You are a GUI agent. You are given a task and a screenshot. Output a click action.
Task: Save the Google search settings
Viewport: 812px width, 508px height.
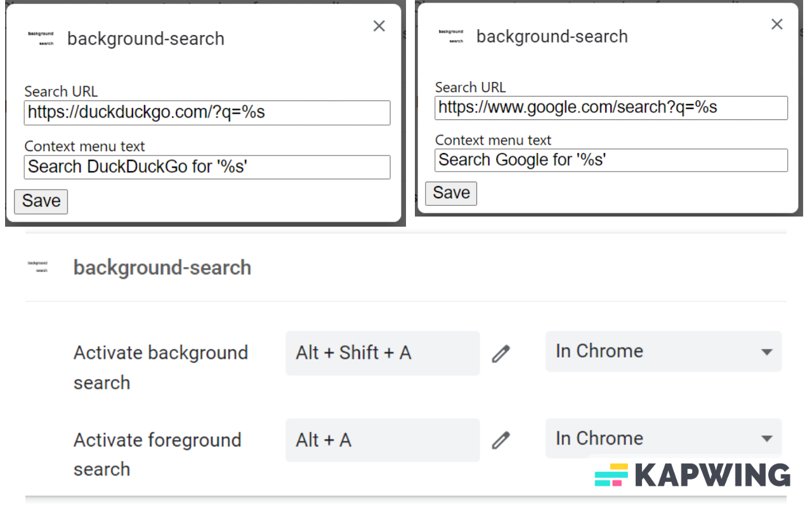pyautogui.click(x=450, y=193)
